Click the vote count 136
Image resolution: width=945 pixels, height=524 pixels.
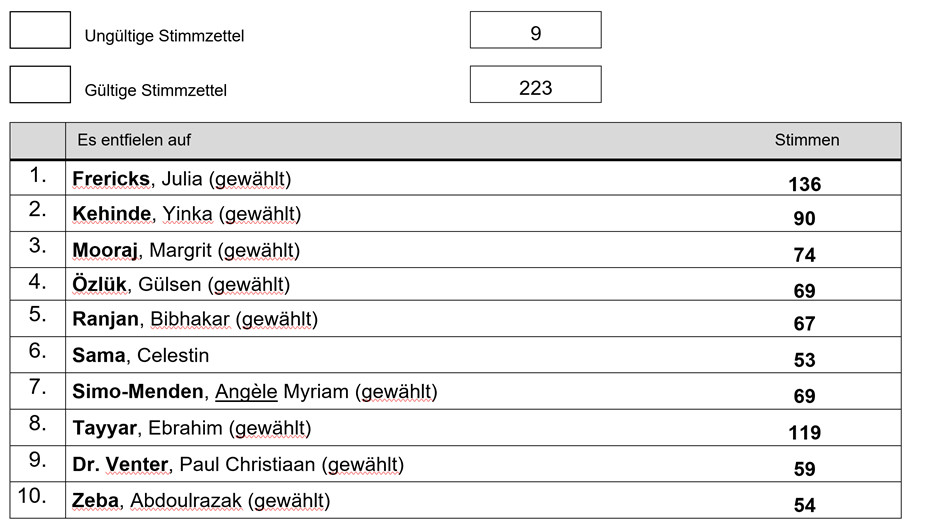click(805, 185)
